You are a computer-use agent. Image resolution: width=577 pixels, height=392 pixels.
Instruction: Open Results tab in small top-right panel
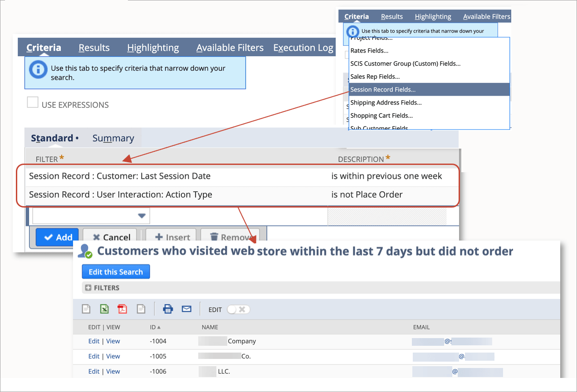point(392,17)
